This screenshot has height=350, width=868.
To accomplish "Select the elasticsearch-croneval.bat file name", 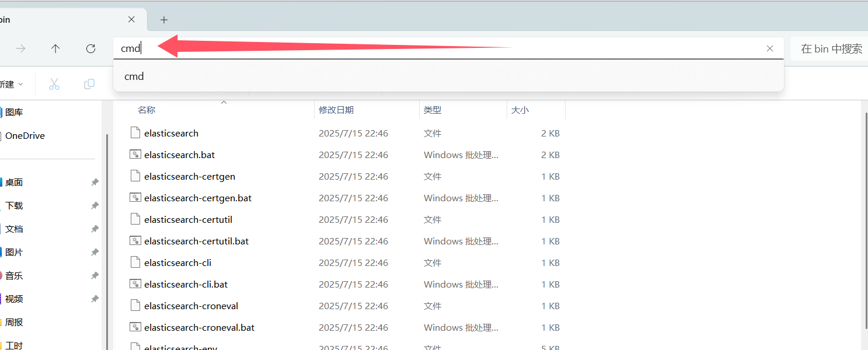I will pos(199,328).
